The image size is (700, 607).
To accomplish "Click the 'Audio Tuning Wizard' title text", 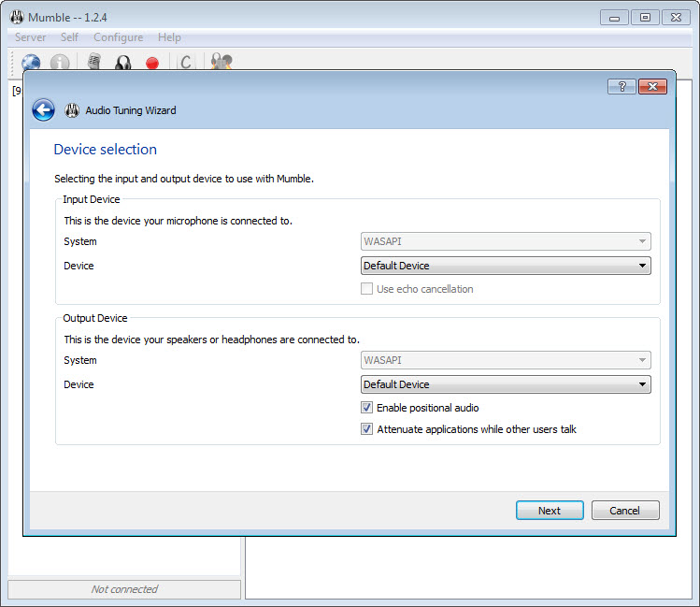I will (131, 110).
